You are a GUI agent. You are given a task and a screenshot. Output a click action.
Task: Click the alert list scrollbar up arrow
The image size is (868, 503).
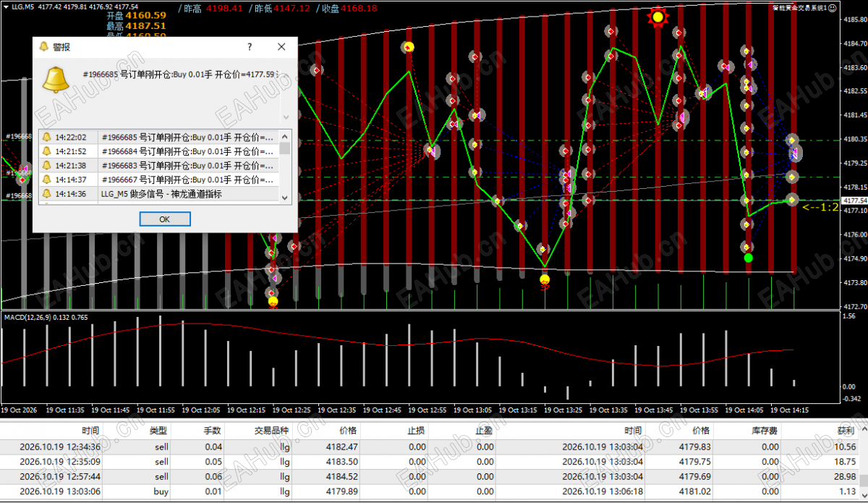point(285,135)
